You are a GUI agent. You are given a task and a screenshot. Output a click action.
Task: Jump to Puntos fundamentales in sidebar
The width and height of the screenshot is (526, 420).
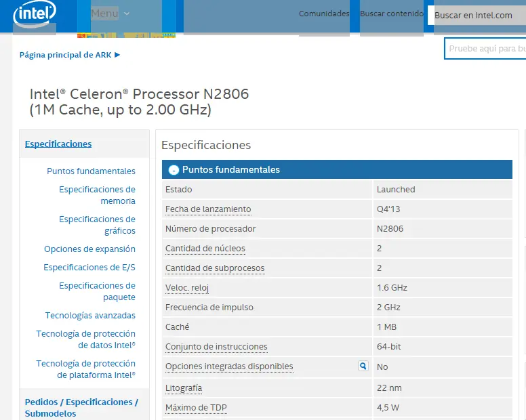tap(91, 171)
